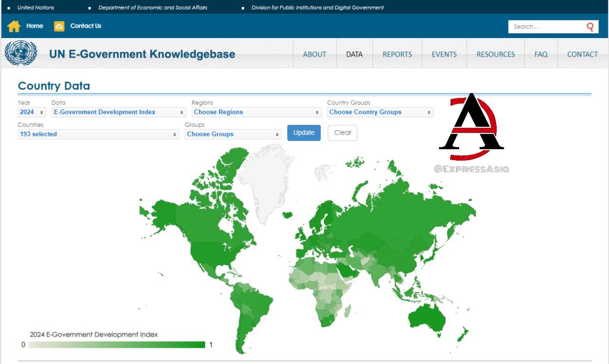Open the REPORTS menu
The image size is (609, 364).
(x=397, y=54)
